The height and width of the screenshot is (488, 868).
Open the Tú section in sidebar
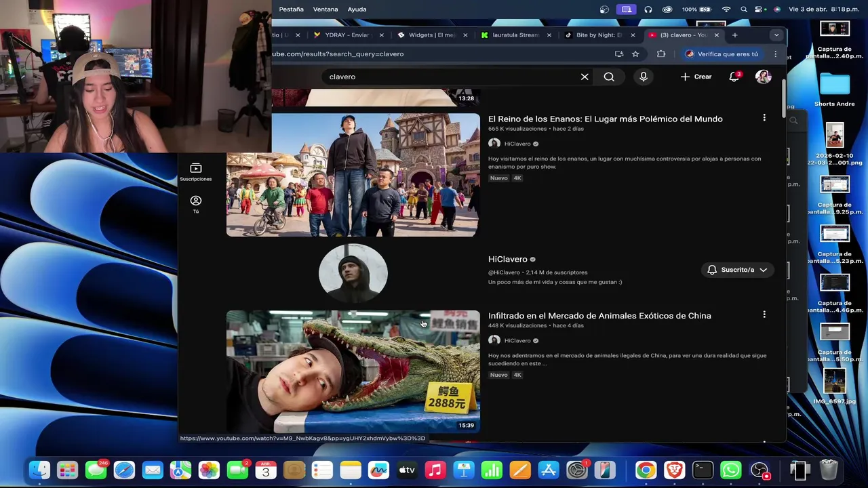click(195, 204)
